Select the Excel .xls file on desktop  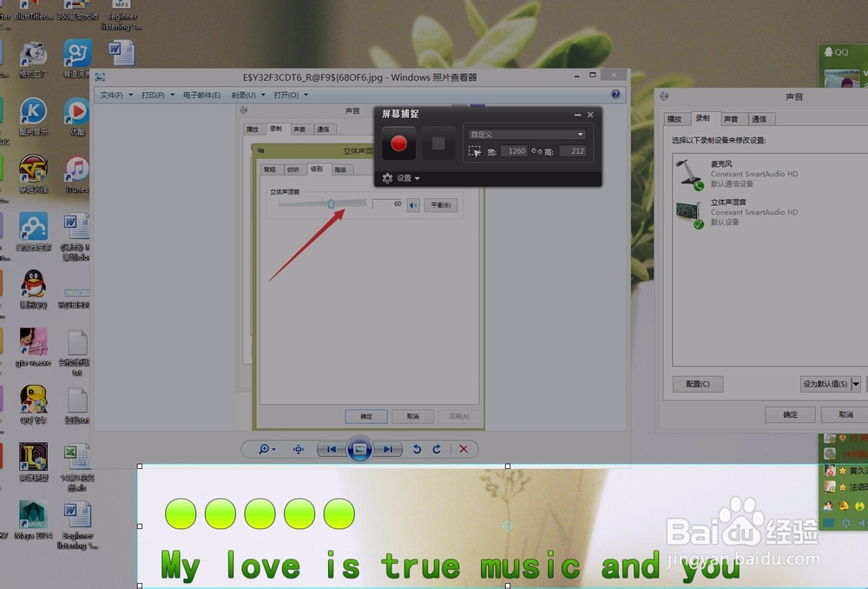coord(77,467)
